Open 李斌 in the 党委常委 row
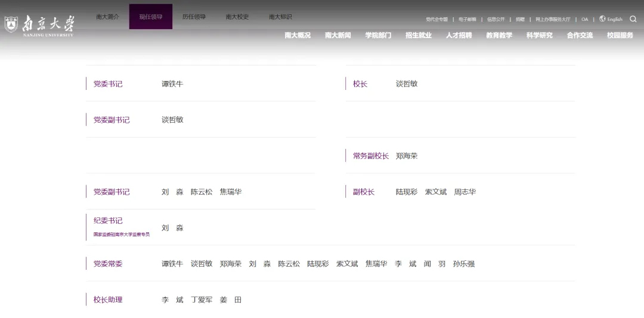 [x=406, y=264]
